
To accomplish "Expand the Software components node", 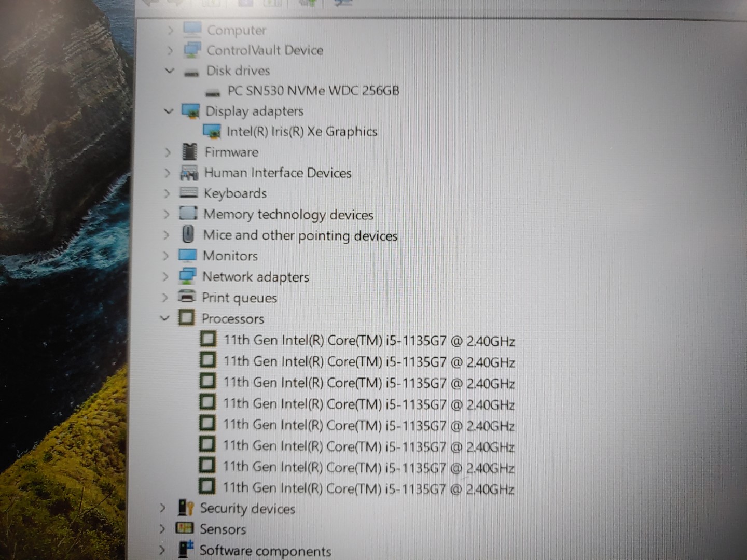I will (x=162, y=550).
